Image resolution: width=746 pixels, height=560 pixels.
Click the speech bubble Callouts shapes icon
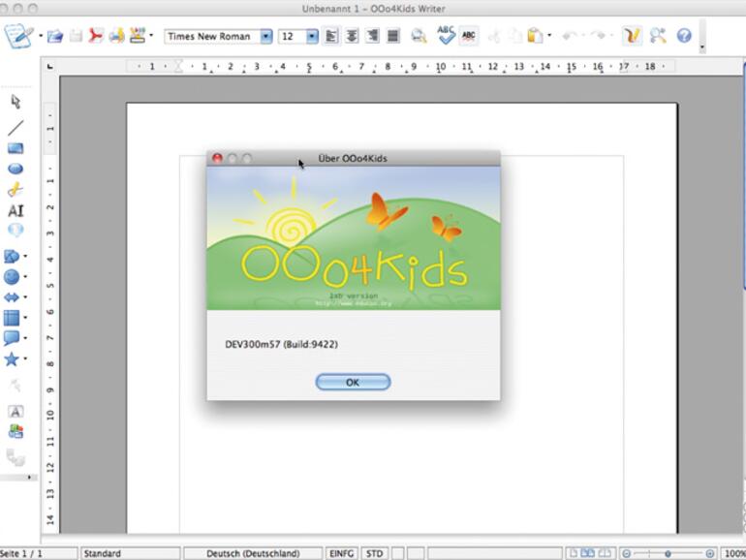pyautogui.click(x=12, y=338)
